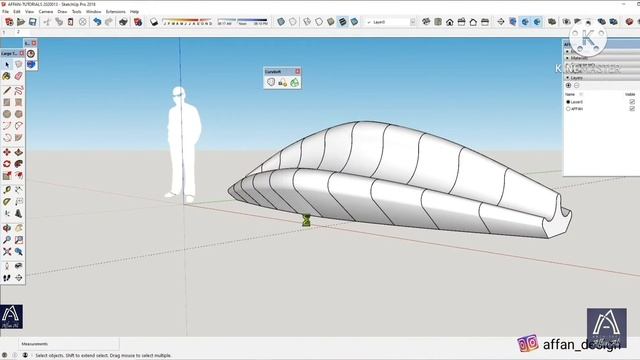Screen dimensions: 640x360
Task: Uncheck Visible checkbox for AFFAN layer
Action: 632,109
